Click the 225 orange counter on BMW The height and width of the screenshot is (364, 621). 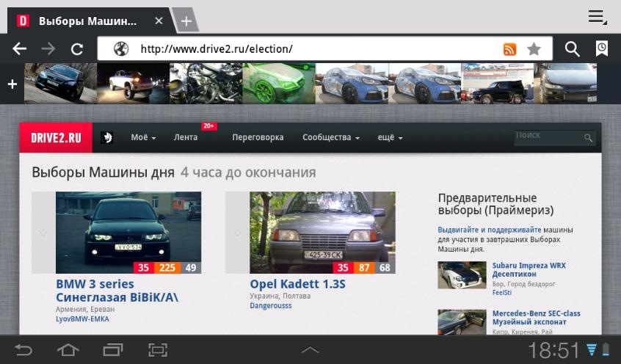coord(167,268)
